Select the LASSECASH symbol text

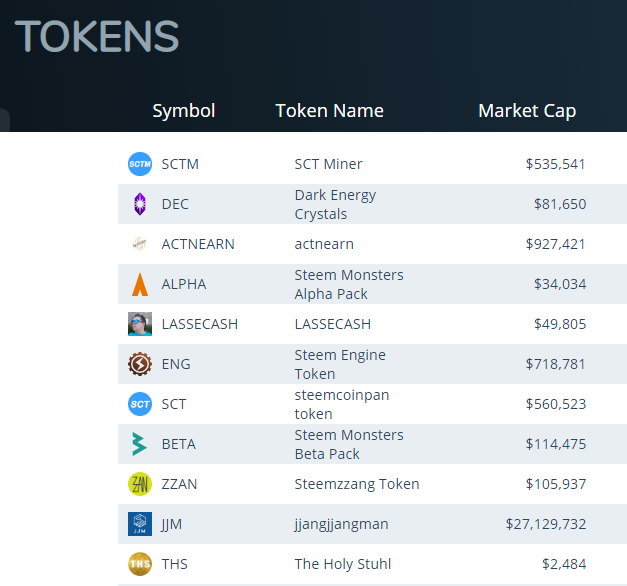[x=200, y=324]
